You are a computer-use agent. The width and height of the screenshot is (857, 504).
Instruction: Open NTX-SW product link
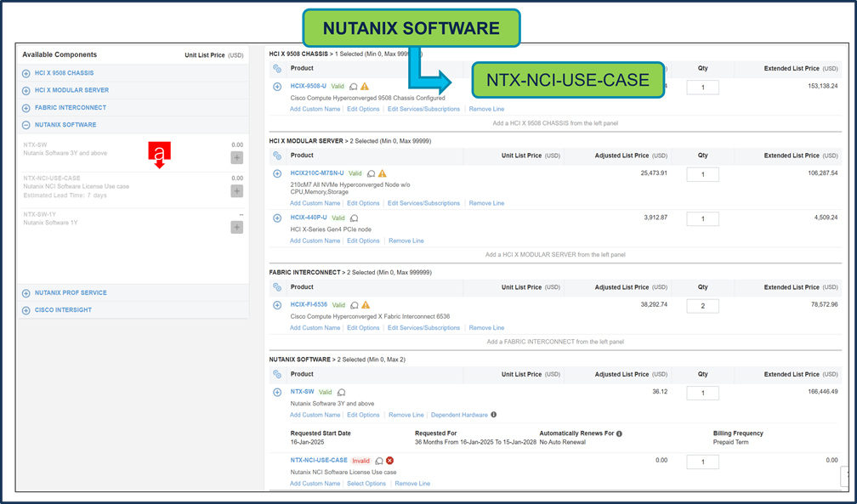(x=303, y=392)
